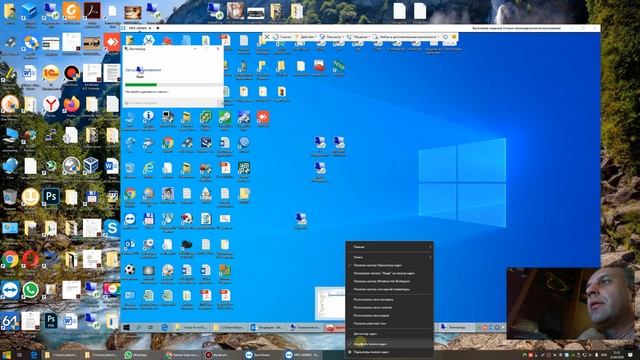Viewport: 640px width, 360px height.
Task: Open TeamViewer shortcut on host desktop
Action: [10, 290]
